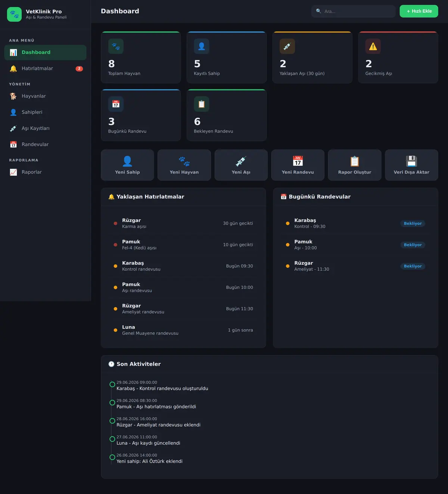
Task: Click Bekliyor status on Rüzgar Ameliyat appointment
Action: coord(413,266)
